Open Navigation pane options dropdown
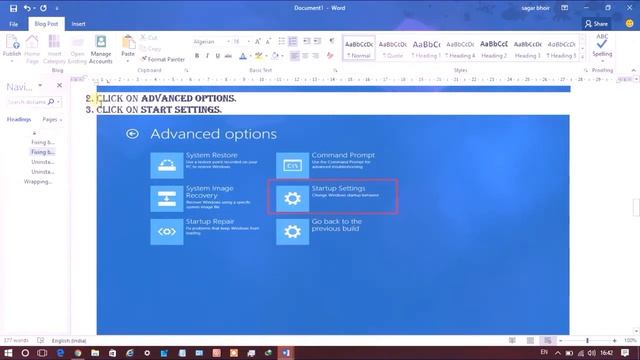640x360 pixels. click(40, 85)
